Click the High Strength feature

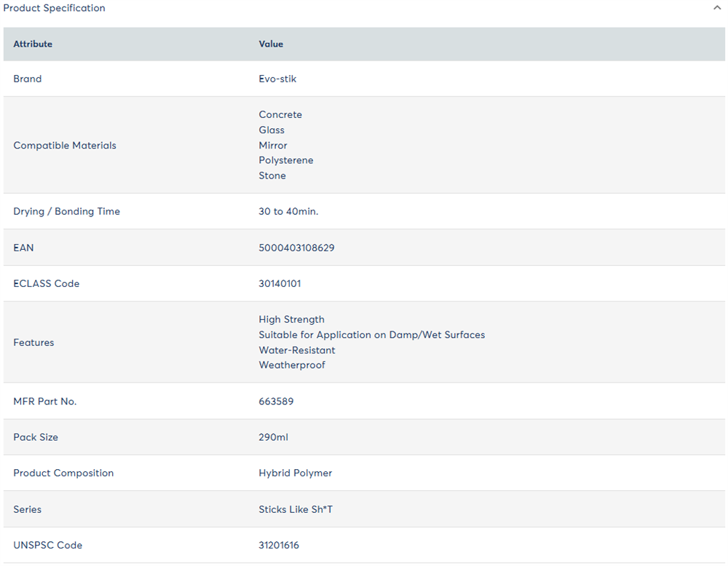tap(291, 319)
